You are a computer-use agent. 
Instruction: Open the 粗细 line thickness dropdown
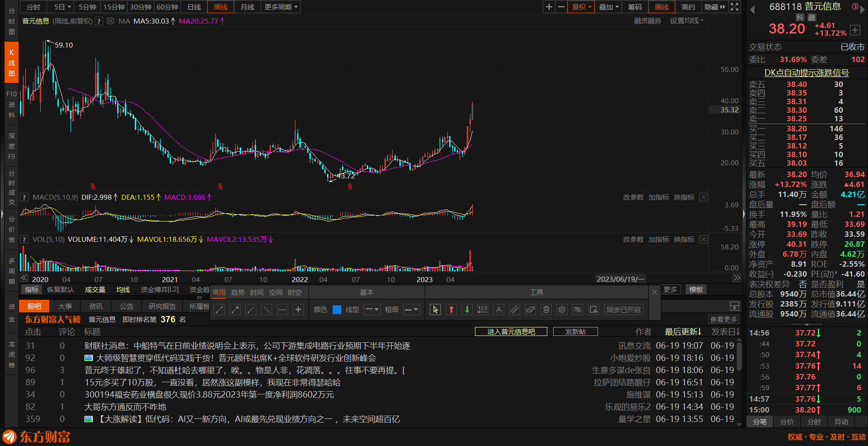tap(412, 310)
